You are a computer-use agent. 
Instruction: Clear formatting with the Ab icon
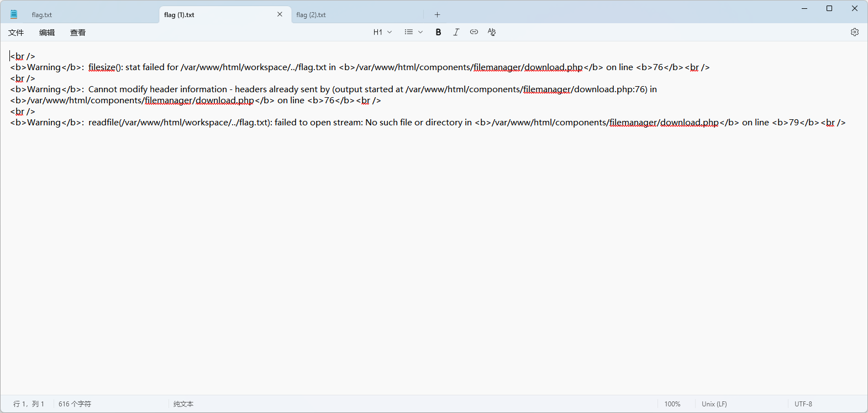491,32
